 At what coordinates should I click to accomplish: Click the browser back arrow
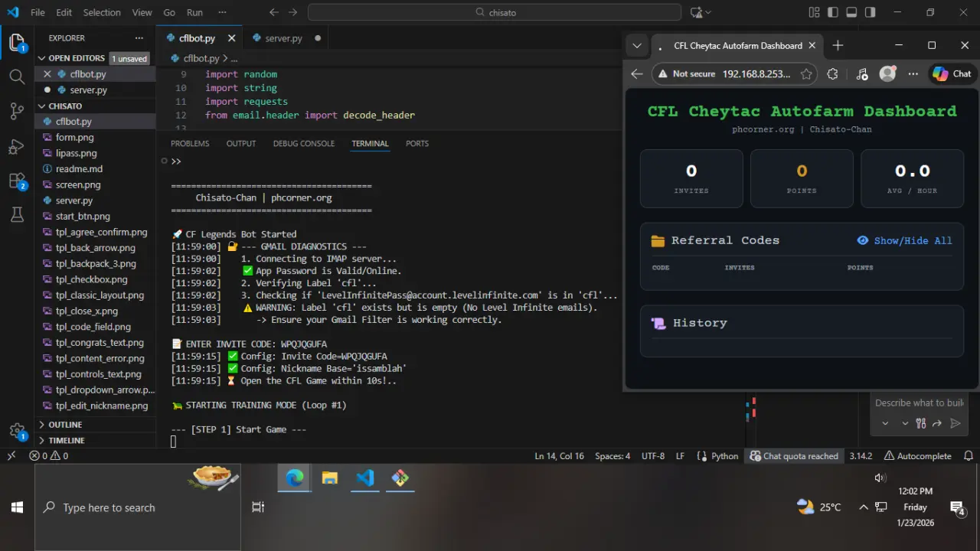click(x=637, y=74)
